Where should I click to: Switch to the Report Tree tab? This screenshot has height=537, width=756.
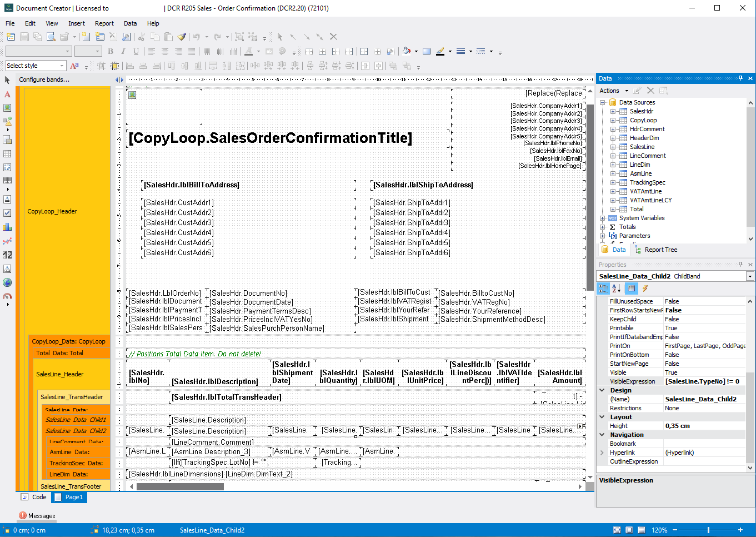tap(655, 250)
